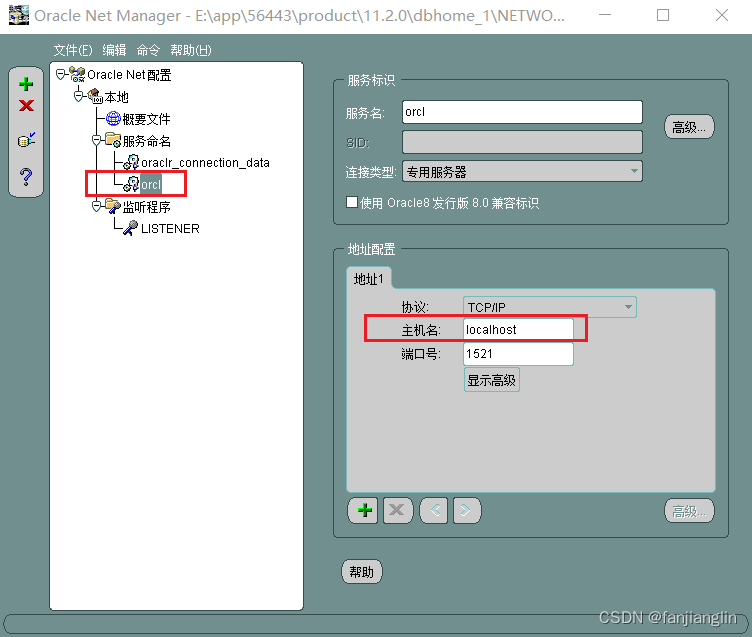The image size is (752, 637).
Task: Open the 文件(F) menu
Action: (x=72, y=50)
